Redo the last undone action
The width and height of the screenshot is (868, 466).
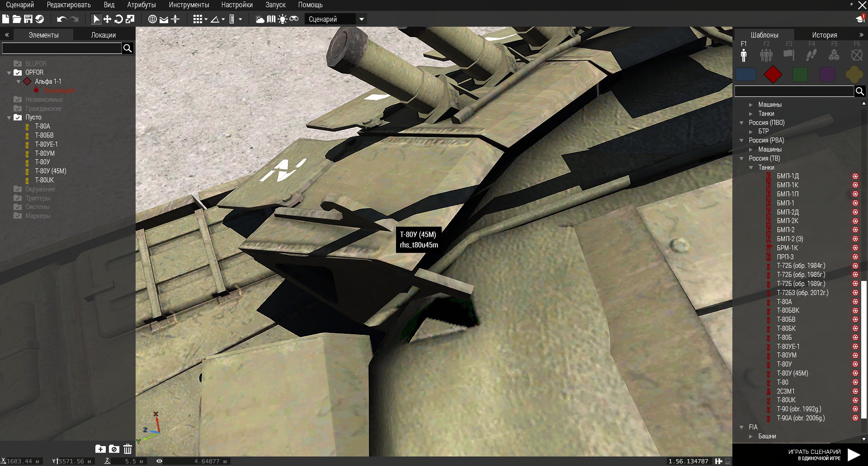pyautogui.click(x=74, y=19)
